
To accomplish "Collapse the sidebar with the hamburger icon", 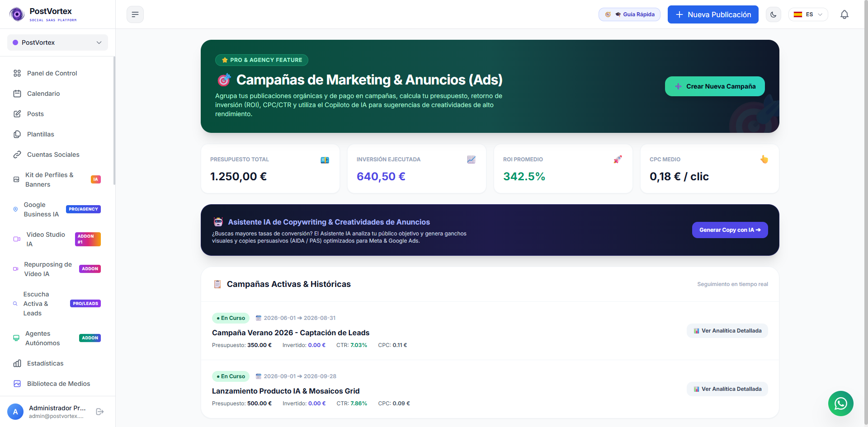I will [135, 14].
